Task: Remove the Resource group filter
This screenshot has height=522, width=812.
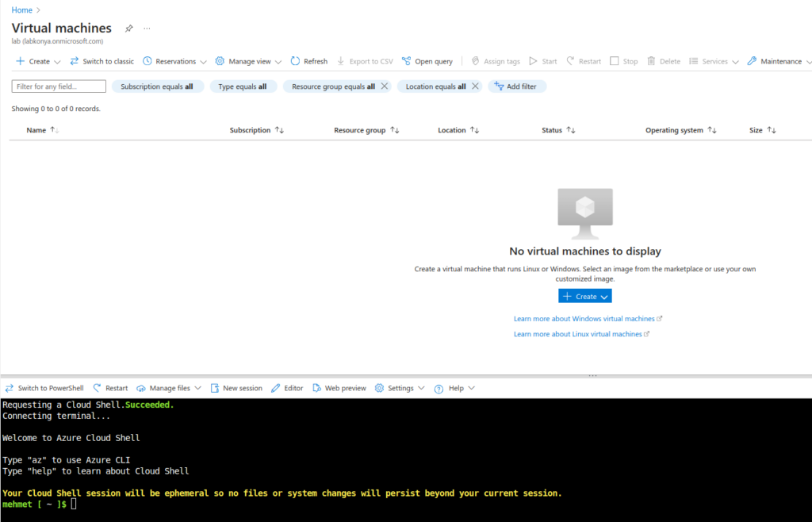Action: pos(385,86)
